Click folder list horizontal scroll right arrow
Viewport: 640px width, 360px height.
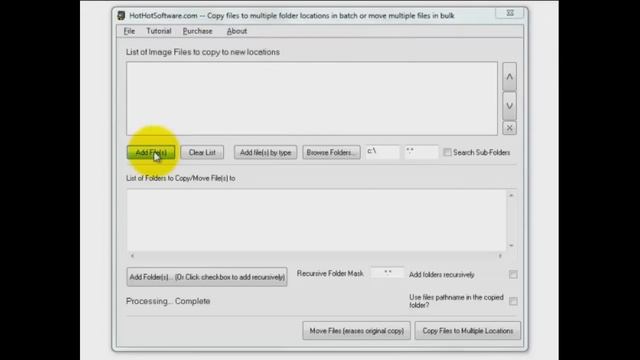pos(500,256)
